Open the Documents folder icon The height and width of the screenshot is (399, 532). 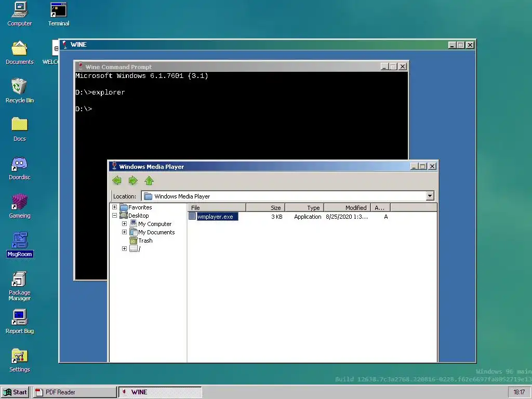19,52
